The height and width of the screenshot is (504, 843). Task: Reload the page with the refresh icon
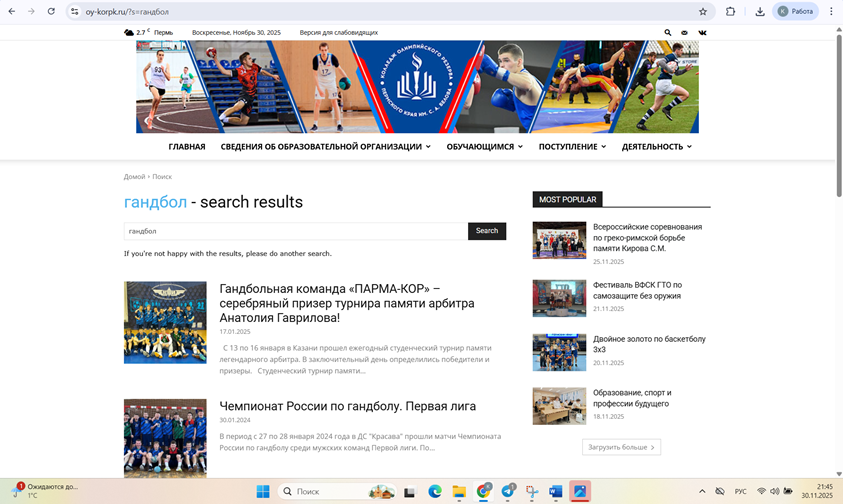pos(51,11)
